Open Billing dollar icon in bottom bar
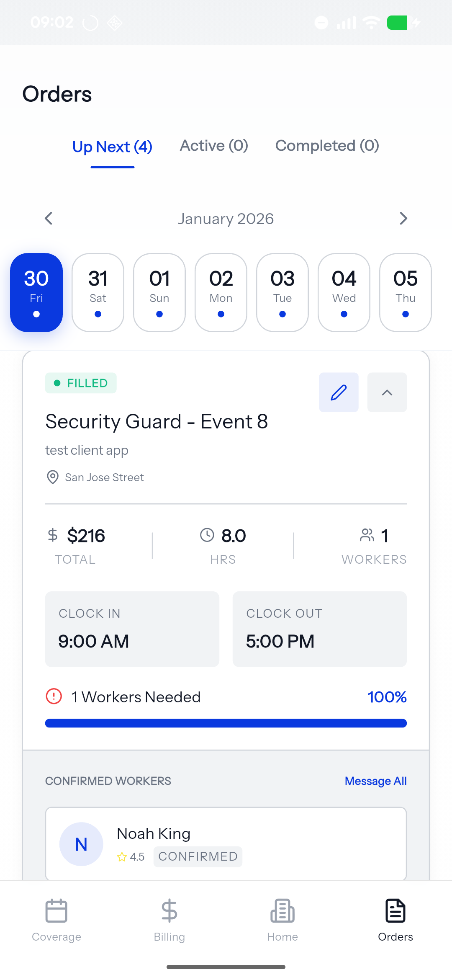Image resolution: width=452 pixels, height=980 pixels. (169, 911)
